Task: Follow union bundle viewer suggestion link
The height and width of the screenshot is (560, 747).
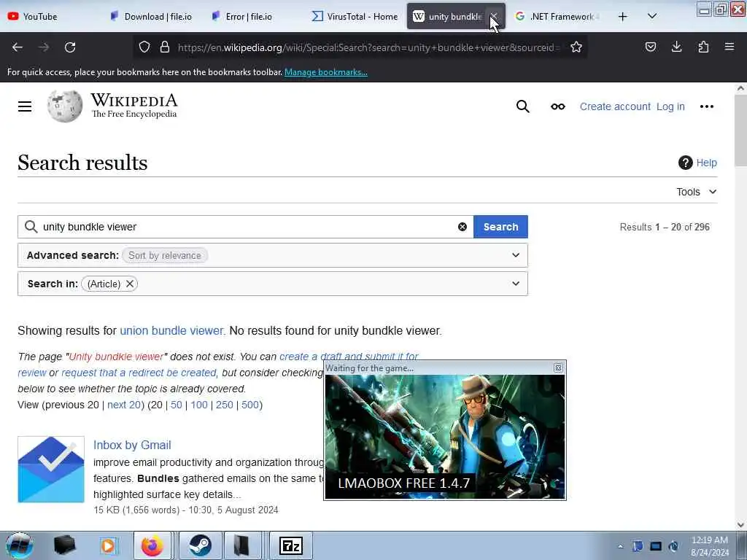Action: [x=171, y=331]
